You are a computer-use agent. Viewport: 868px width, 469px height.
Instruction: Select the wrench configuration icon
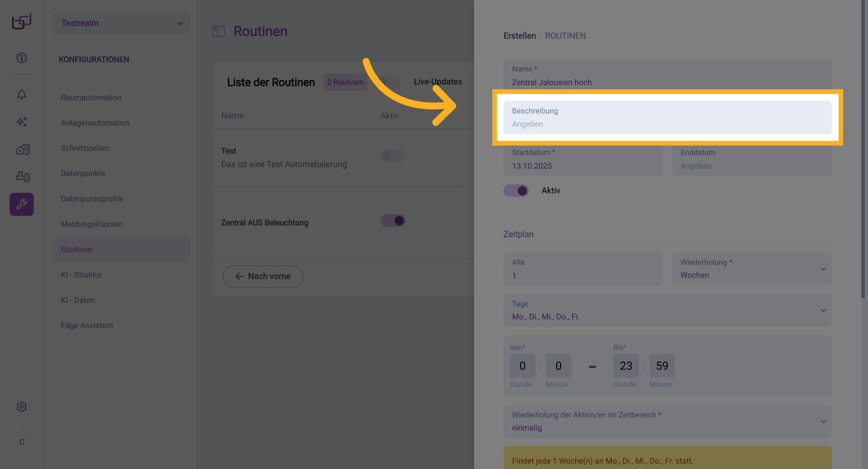[x=22, y=204]
